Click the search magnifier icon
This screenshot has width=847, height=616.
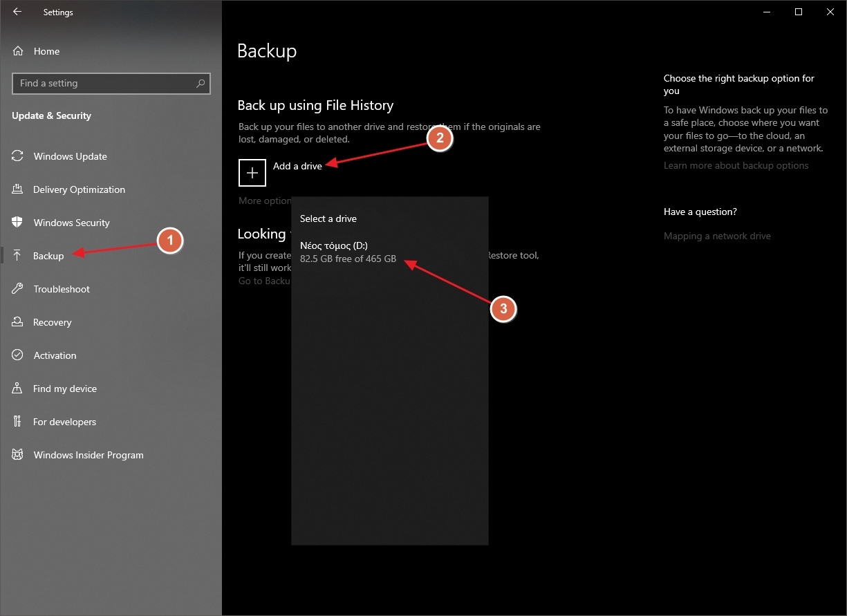[201, 84]
